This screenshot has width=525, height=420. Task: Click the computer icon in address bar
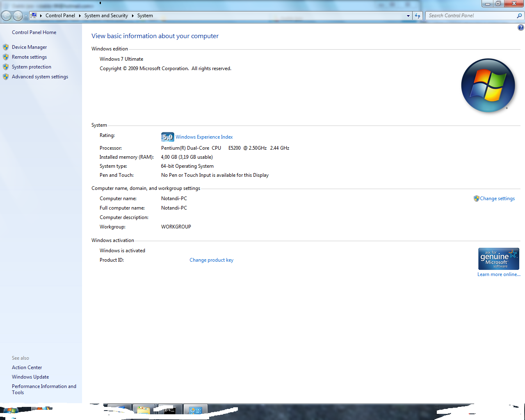click(x=34, y=16)
